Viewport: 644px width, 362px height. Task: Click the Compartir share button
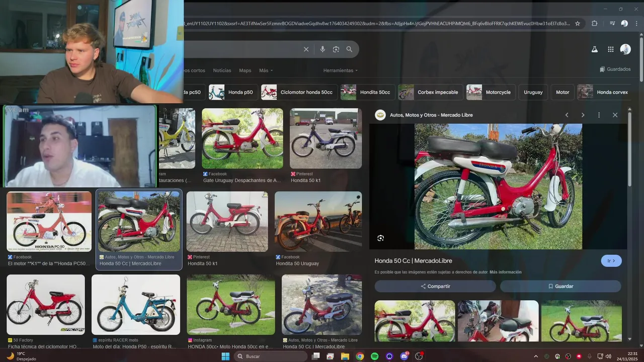435,286
